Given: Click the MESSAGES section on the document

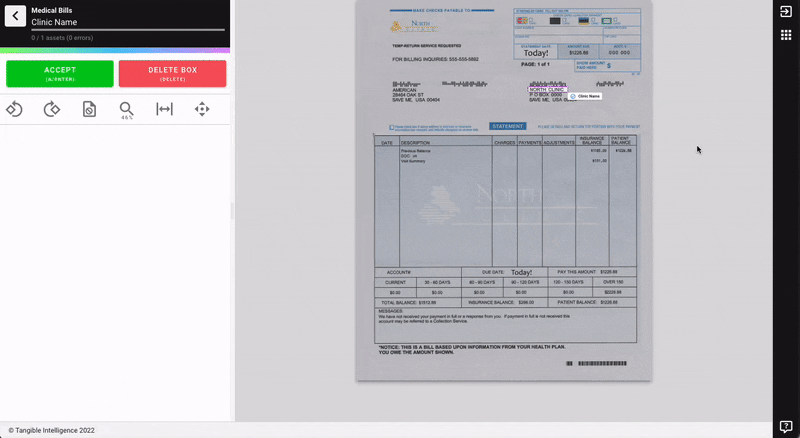Looking at the screenshot, I should pos(505,325).
